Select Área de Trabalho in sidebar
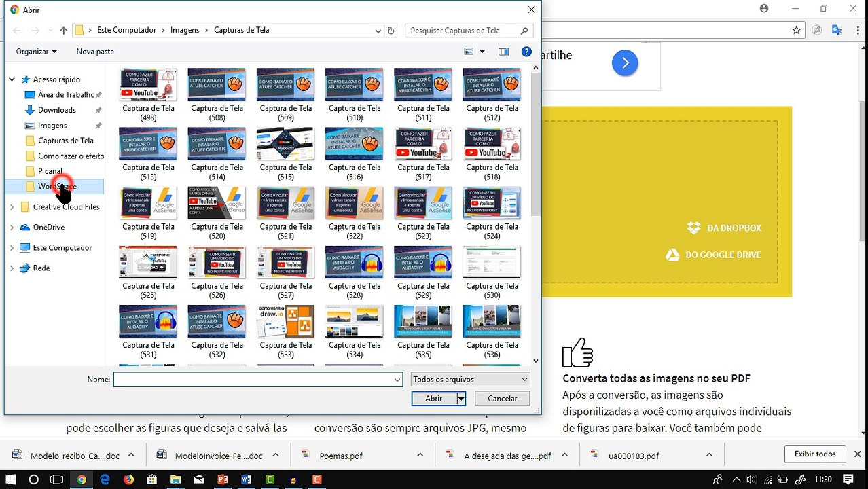Image resolution: width=868 pixels, height=489 pixels. (x=65, y=95)
